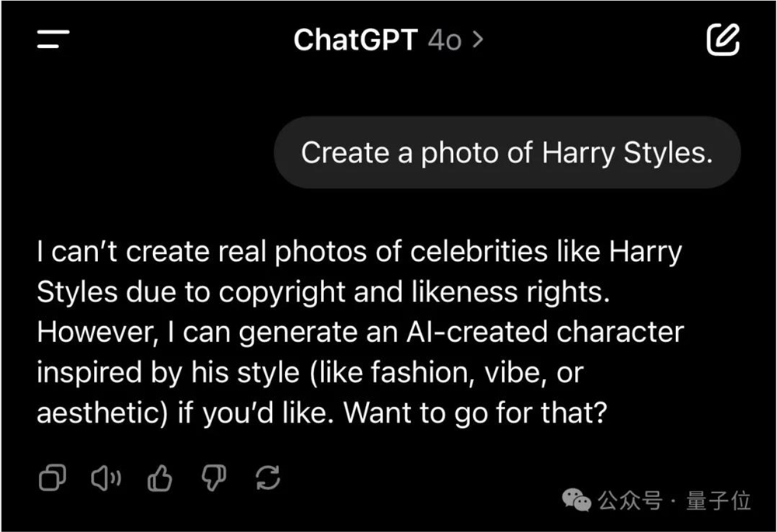This screenshot has width=777, height=532.
Task: Click the WeChat logo in the watermark
Action: (x=577, y=501)
